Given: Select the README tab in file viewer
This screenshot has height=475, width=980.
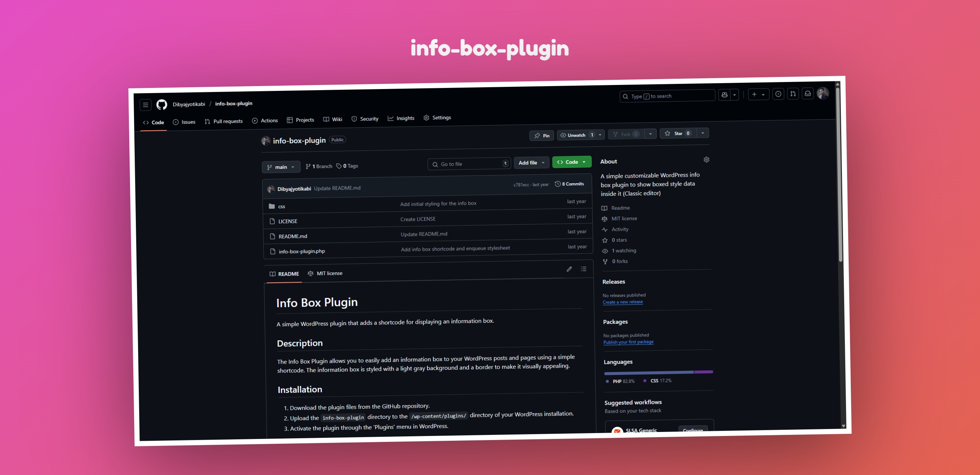Looking at the screenshot, I should pyautogui.click(x=284, y=274).
